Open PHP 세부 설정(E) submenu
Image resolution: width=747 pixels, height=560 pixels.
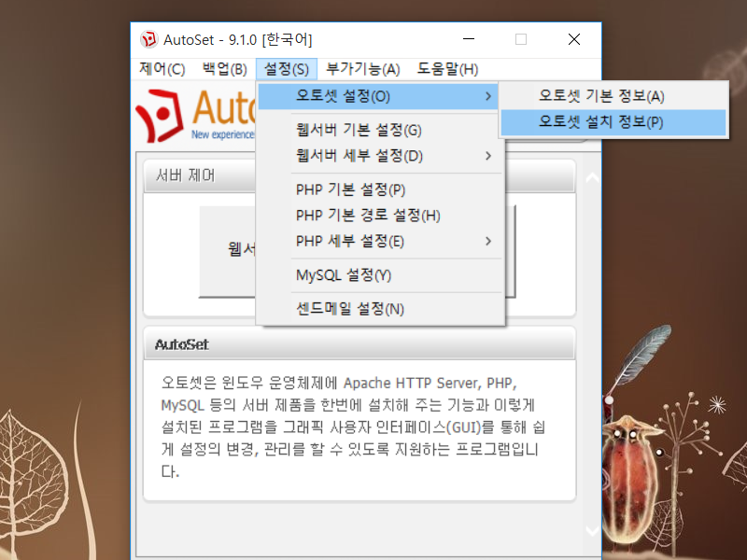coord(379,241)
